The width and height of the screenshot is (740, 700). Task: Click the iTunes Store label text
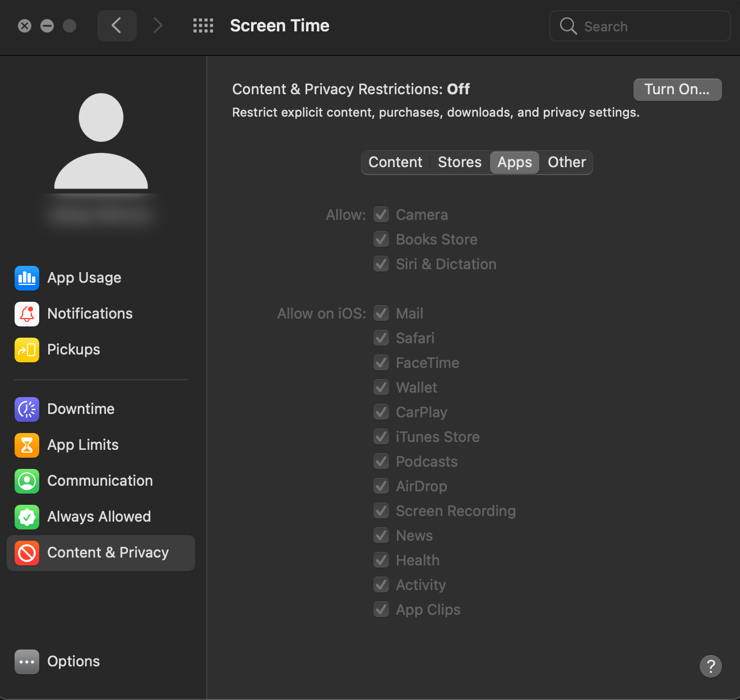tap(438, 437)
